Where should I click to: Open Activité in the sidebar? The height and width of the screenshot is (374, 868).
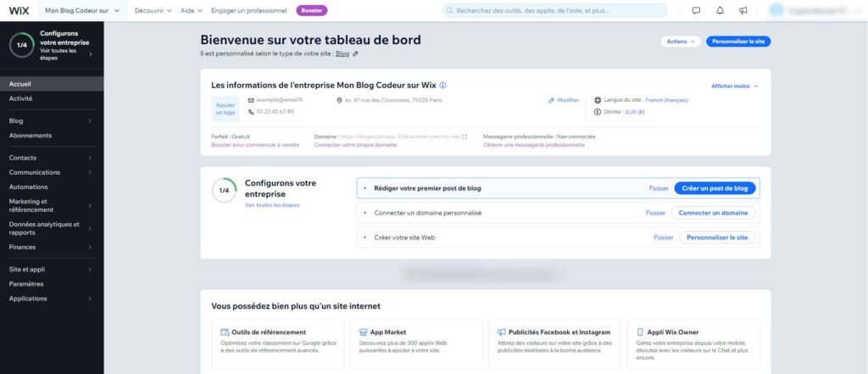click(21, 98)
